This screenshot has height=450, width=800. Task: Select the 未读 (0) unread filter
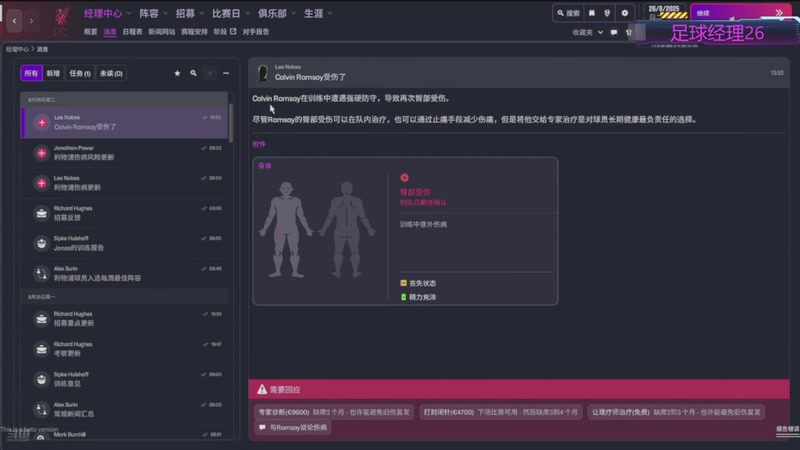[111, 73]
